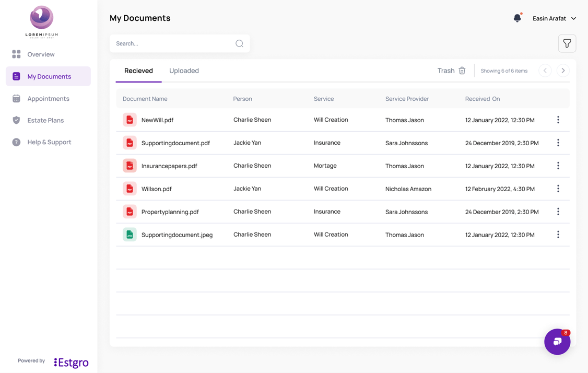Viewport: 588px width, 373px height.
Task: Click the Service Provider column header
Action: pyautogui.click(x=407, y=99)
